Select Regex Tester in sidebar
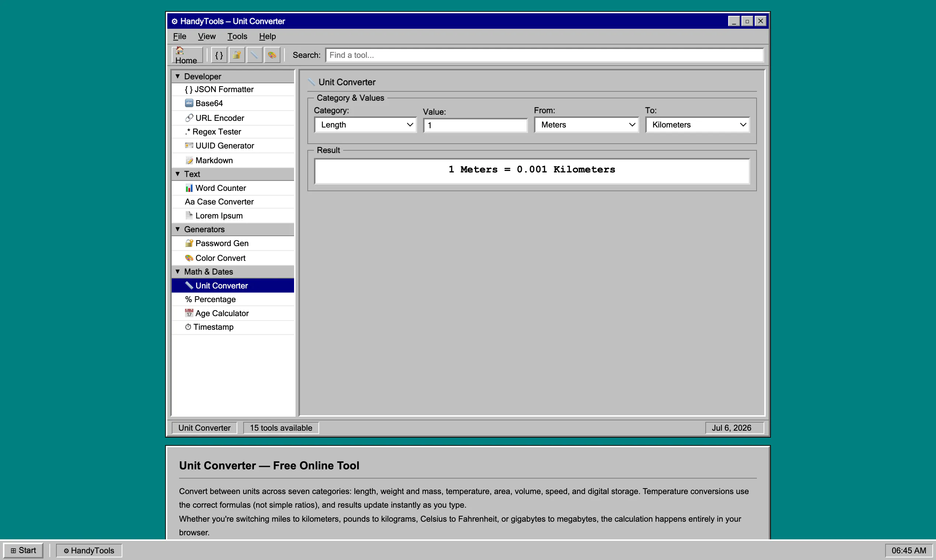The width and height of the screenshot is (936, 560). 233,132
